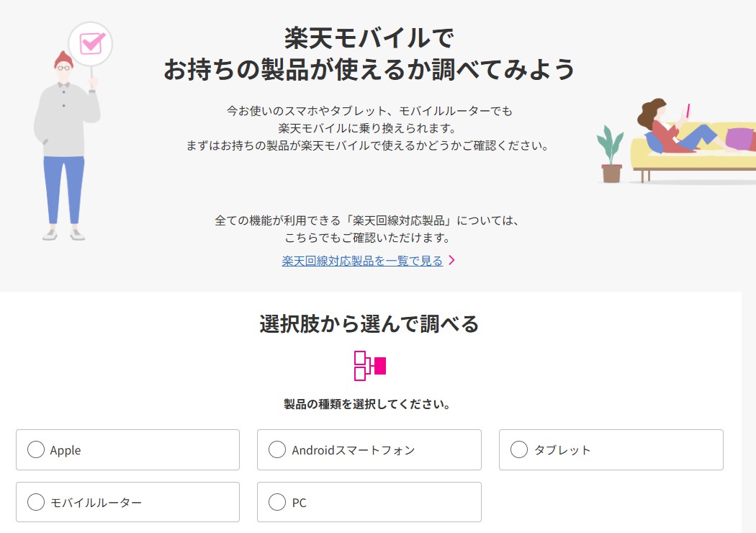This screenshot has height=533, width=756.
Task: Choose the Androidスマートフォン option
Action: coord(277,450)
